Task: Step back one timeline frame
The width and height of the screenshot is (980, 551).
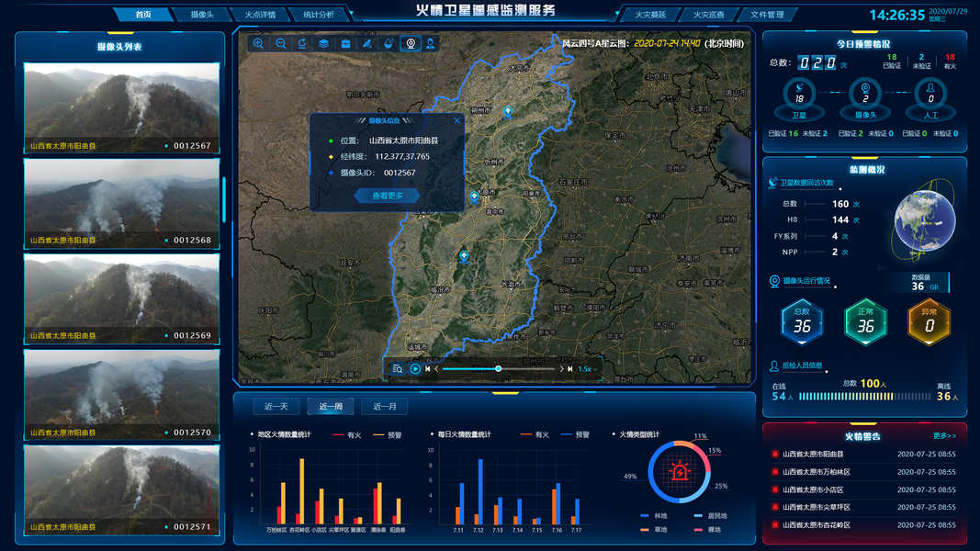Action: tap(436, 368)
